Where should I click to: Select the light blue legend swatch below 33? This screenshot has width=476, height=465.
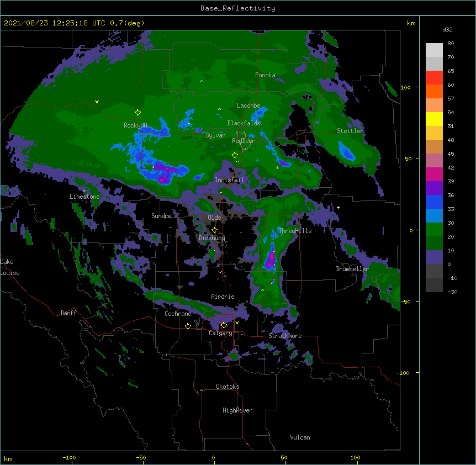coord(434,215)
